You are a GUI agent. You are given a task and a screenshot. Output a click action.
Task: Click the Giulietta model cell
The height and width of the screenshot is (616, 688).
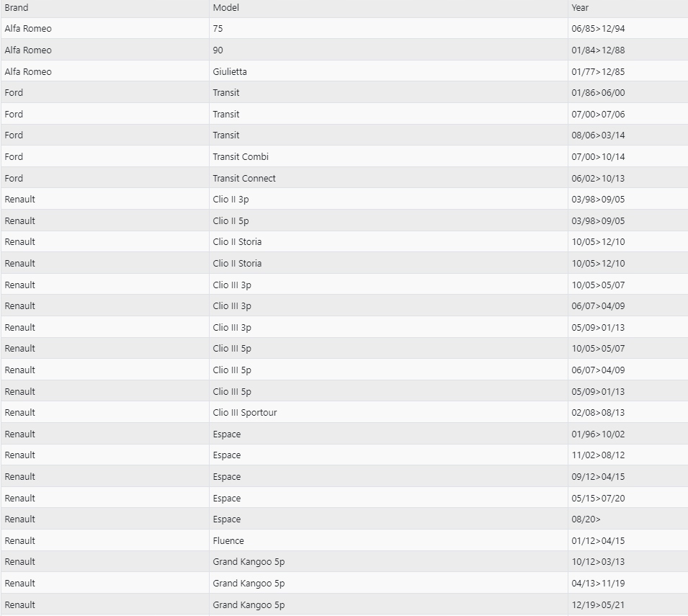pyautogui.click(x=230, y=71)
